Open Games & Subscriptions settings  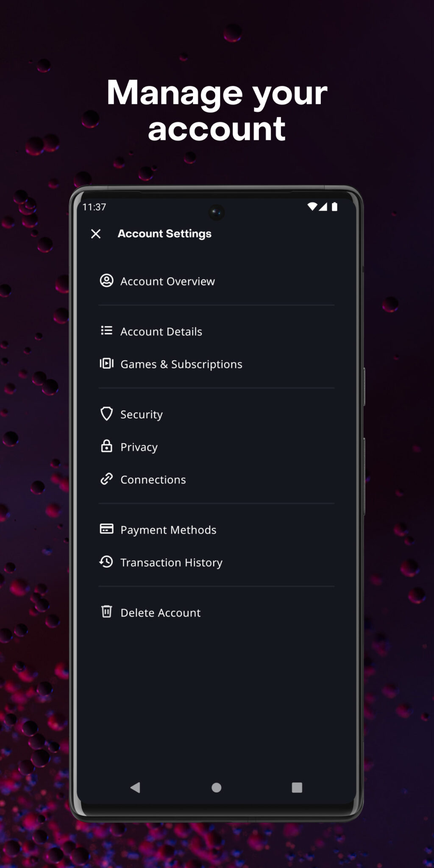tap(181, 364)
